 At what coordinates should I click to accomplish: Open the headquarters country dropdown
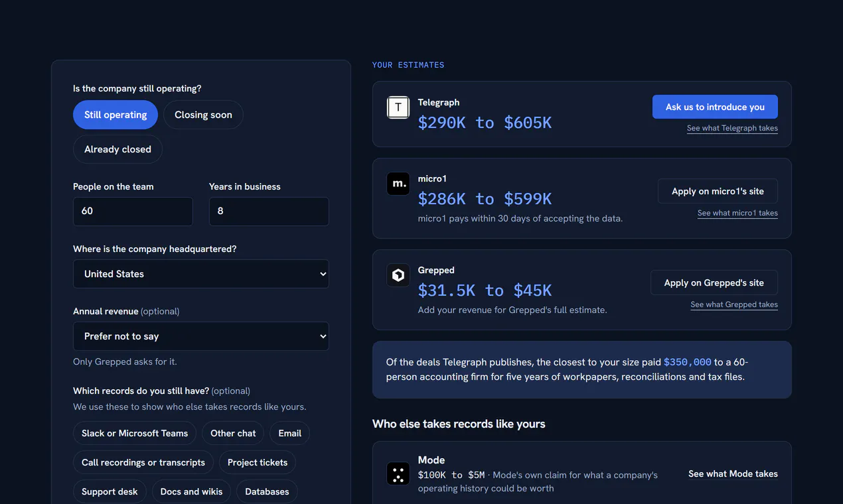pyautogui.click(x=201, y=274)
